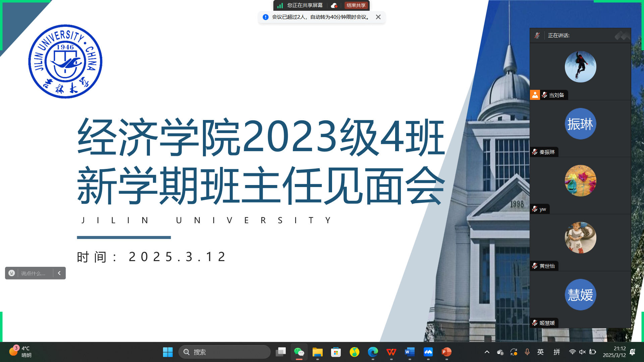Open WeChat from the taskbar

[299, 352]
